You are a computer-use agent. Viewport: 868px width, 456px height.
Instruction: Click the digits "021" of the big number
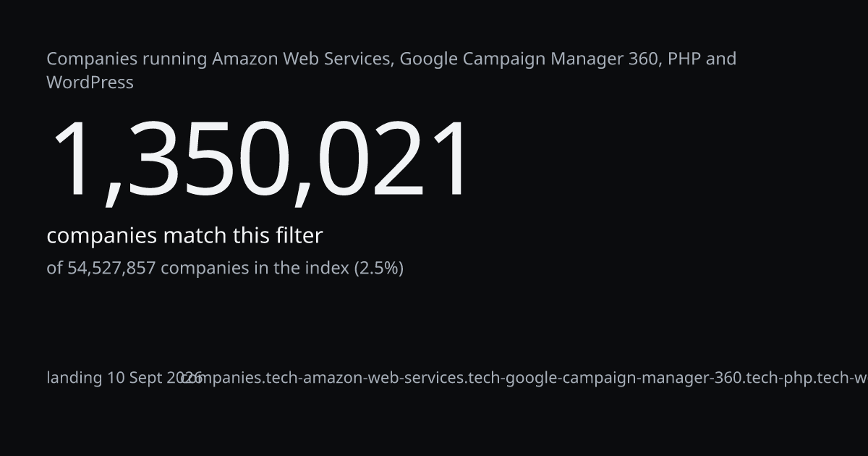(x=393, y=160)
